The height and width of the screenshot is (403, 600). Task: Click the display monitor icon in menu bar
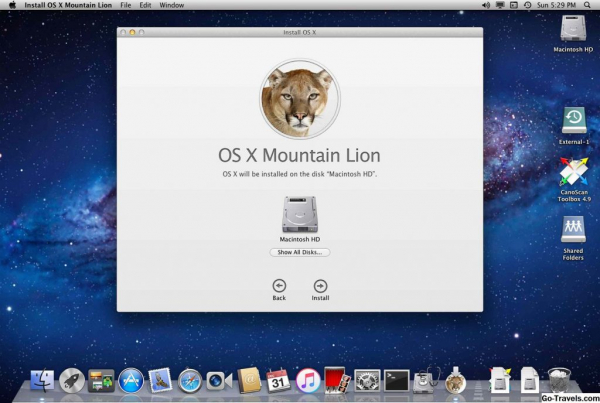tap(500, 5)
